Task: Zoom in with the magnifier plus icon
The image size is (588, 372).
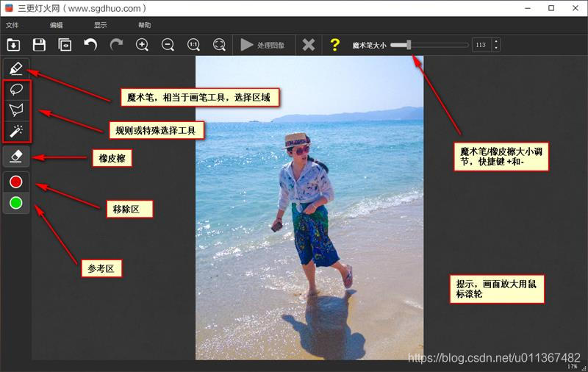Action: click(142, 45)
